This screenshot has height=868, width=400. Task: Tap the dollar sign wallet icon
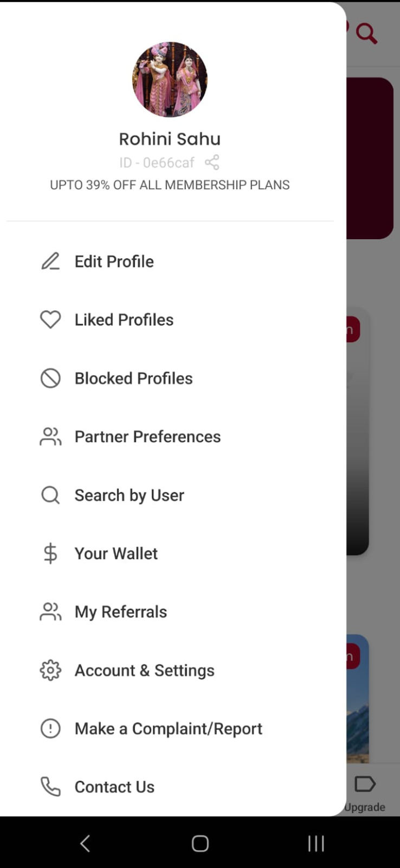[x=50, y=553]
